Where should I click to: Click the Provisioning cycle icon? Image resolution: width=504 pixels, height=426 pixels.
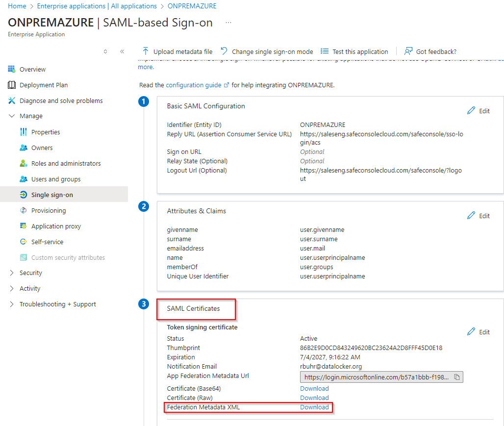[x=24, y=210]
